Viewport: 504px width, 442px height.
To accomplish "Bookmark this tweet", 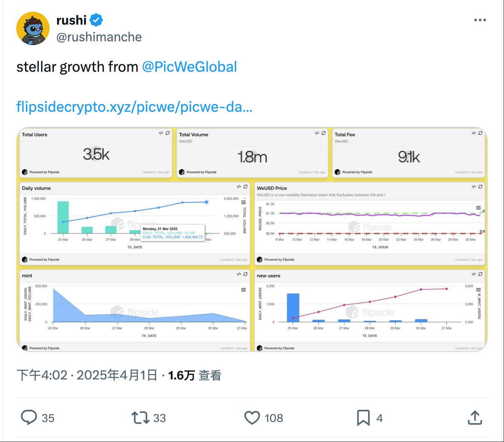I will (363, 417).
